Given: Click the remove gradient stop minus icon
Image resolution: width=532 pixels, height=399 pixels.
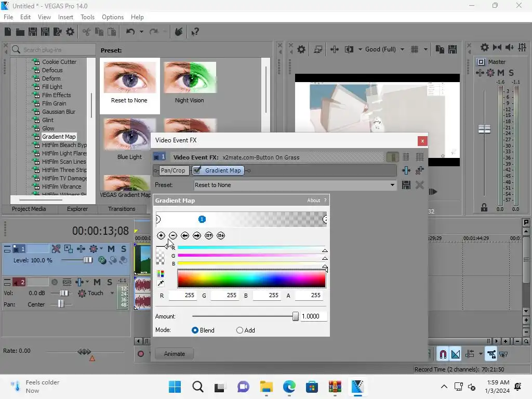Looking at the screenshot, I should click(173, 235).
